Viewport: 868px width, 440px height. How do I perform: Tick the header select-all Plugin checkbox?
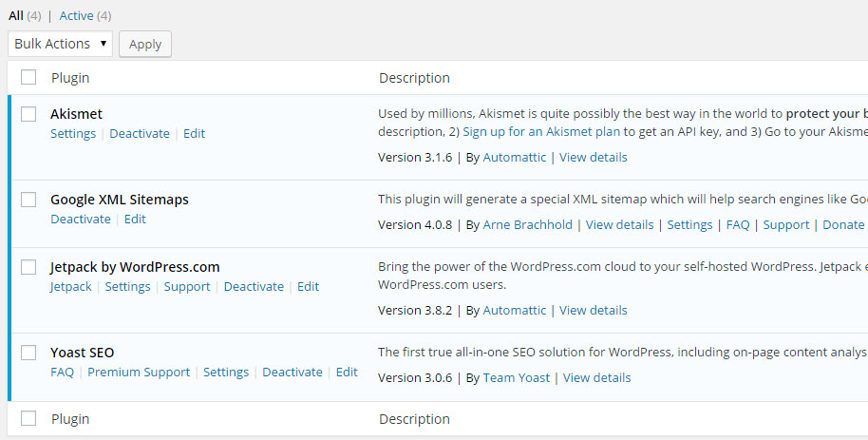coord(28,77)
